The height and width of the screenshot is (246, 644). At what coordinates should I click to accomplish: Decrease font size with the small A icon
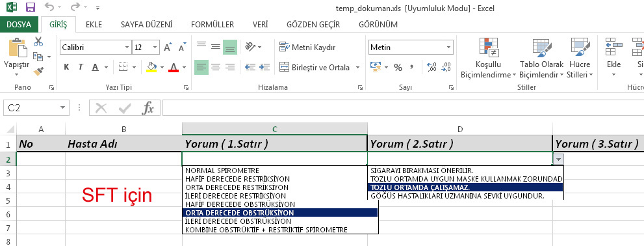pos(183,48)
